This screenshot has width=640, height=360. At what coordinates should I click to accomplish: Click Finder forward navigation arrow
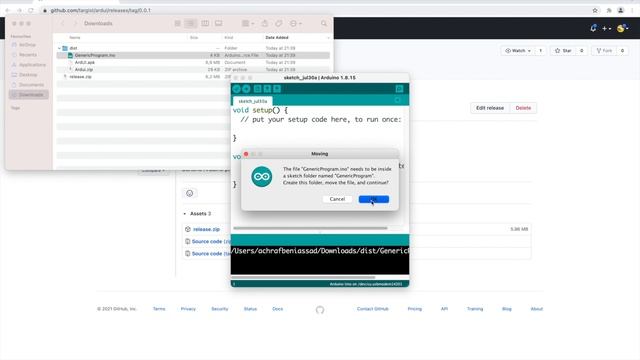coord(75,24)
